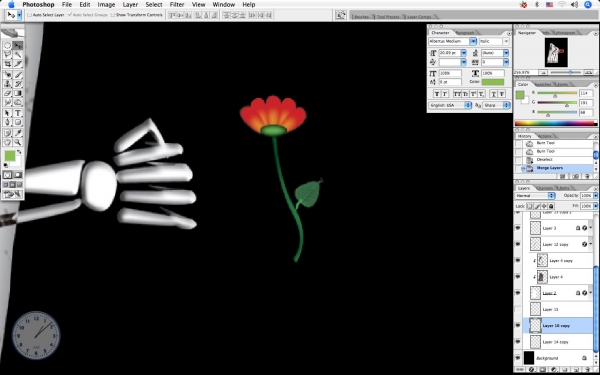Open the font style dropdown showing Italic
The height and width of the screenshot is (375, 600).
point(506,41)
